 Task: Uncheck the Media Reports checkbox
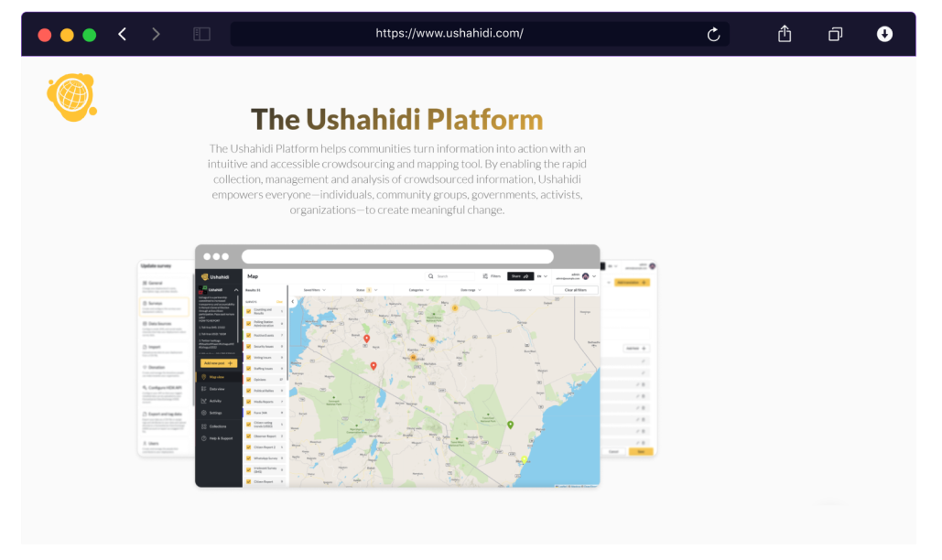tap(249, 402)
